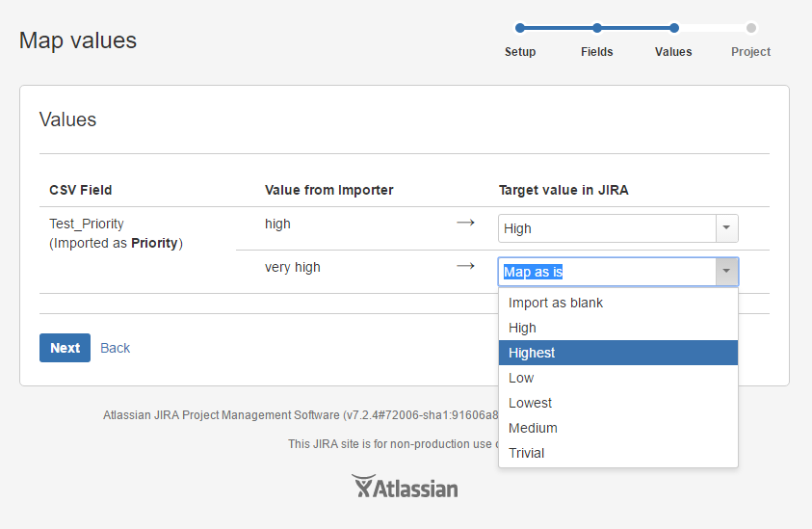Viewport: 812px width, 529px height.
Task: Click the Back link
Action: click(x=115, y=348)
